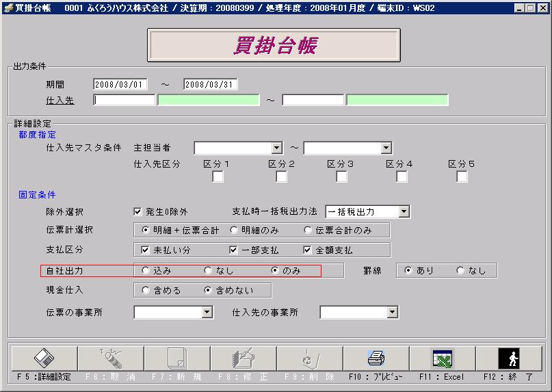552x392 pixels.
Task: Select なし for 自社出力
Action: (x=208, y=270)
